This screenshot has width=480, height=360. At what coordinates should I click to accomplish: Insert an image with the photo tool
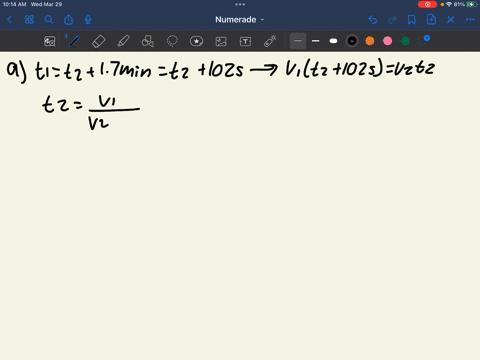pyautogui.click(x=221, y=41)
